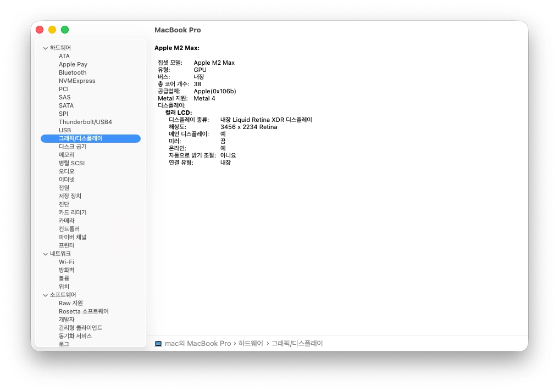The height and width of the screenshot is (392, 559).
Task: Select the SAS entry
Action: 64,97
